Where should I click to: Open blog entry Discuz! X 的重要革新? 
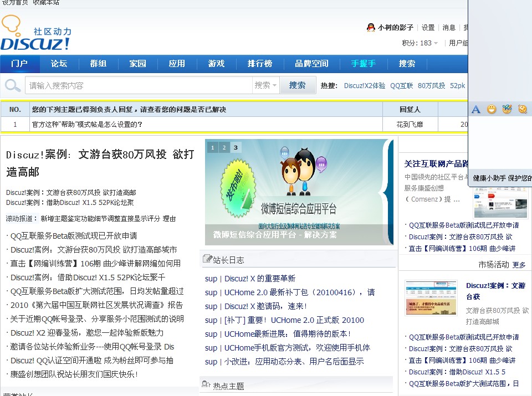tap(260, 279)
